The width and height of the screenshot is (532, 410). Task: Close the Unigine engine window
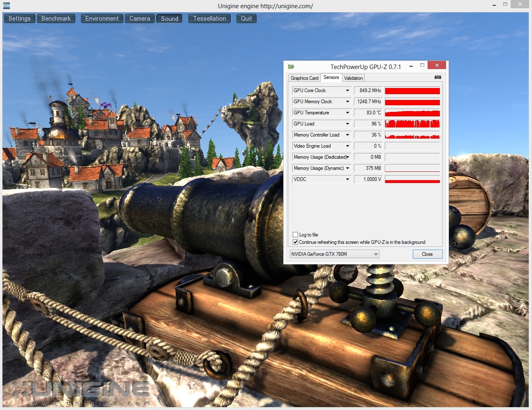click(520, 5)
